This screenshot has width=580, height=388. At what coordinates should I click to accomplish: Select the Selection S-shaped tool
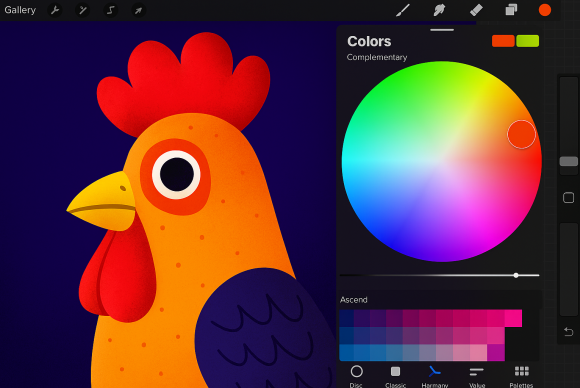111,10
